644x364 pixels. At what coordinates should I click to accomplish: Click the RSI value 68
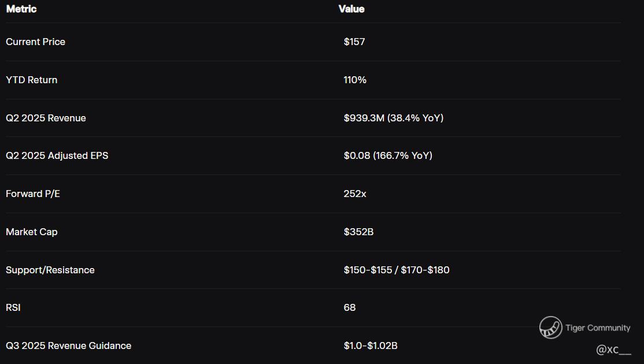tap(350, 308)
